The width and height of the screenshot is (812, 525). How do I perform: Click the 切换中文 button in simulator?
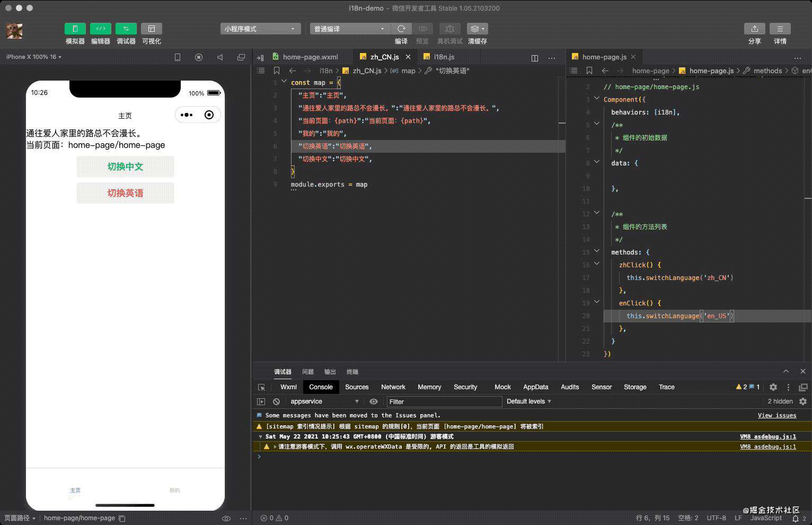125,167
